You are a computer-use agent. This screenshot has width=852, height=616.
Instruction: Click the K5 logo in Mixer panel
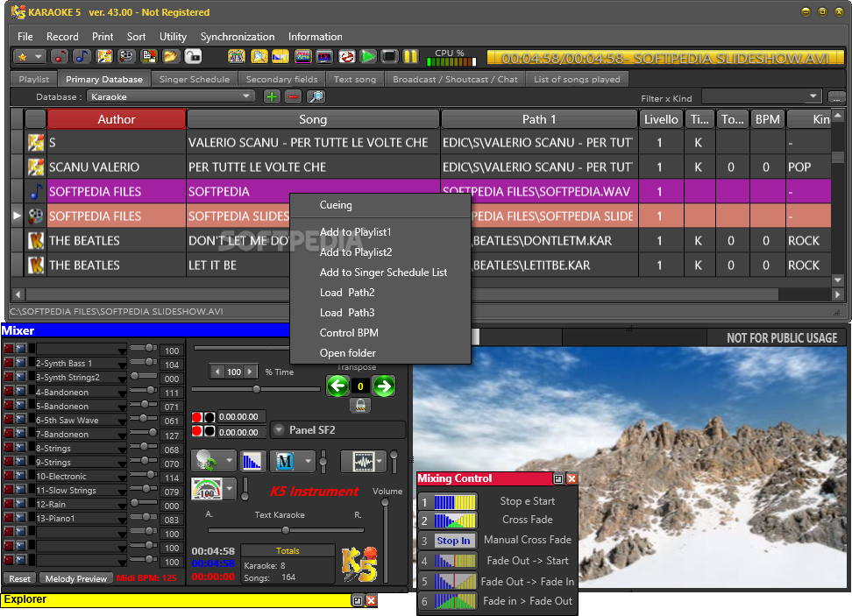point(359,564)
